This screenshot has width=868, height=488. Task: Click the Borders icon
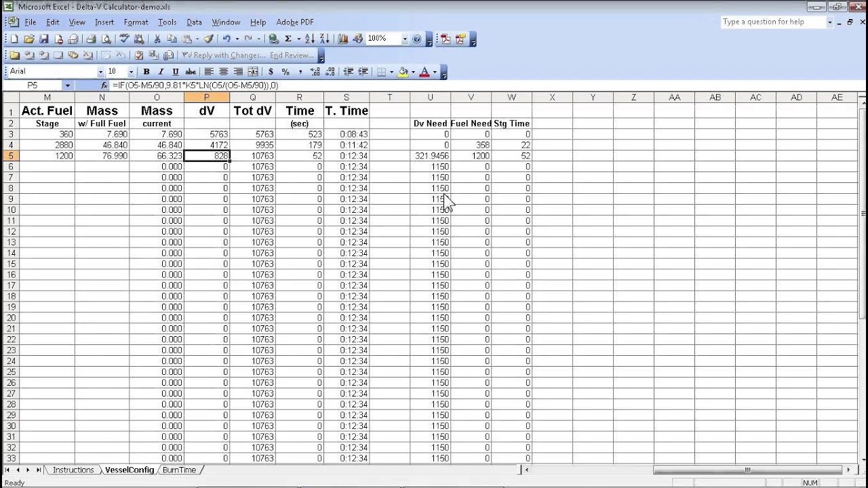pos(381,72)
